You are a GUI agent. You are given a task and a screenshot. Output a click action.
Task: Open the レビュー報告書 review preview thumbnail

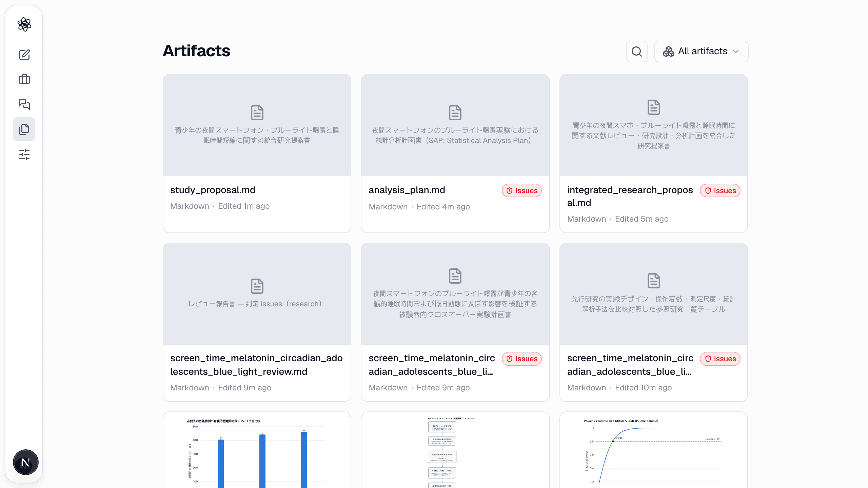257,294
